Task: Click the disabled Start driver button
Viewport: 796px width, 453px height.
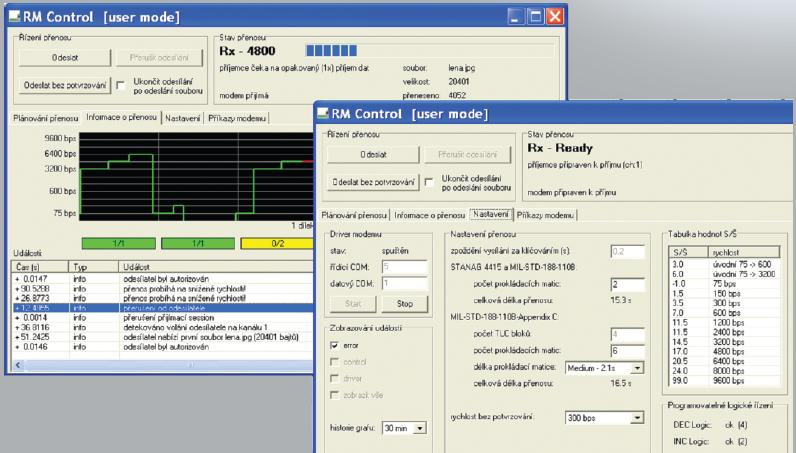Action: pos(353,304)
